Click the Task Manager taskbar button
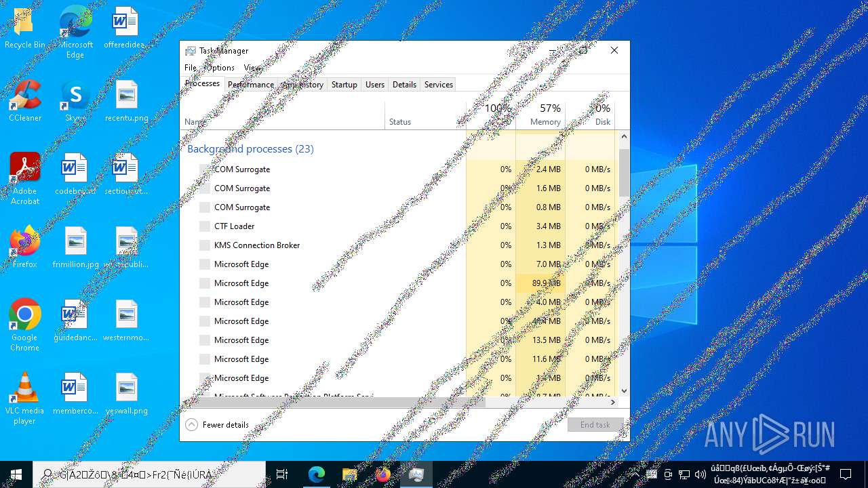Image resolution: width=868 pixels, height=488 pixels. click(x=416, y=474)
